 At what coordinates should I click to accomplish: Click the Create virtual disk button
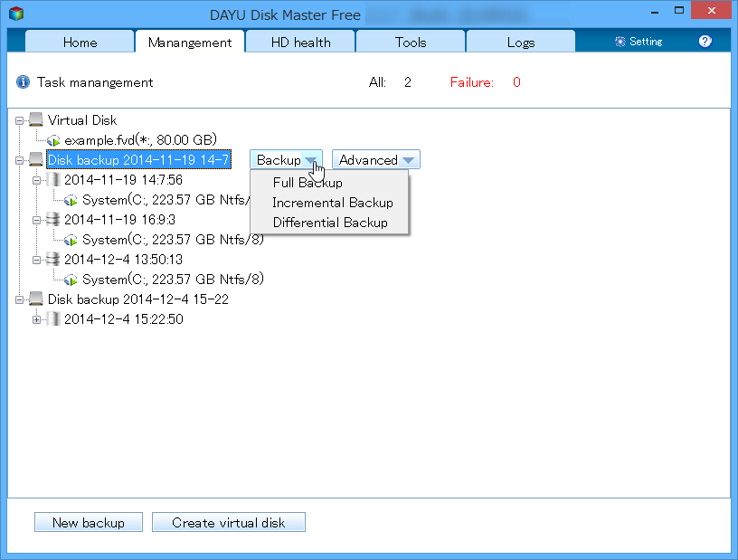[x=229, y=522]
